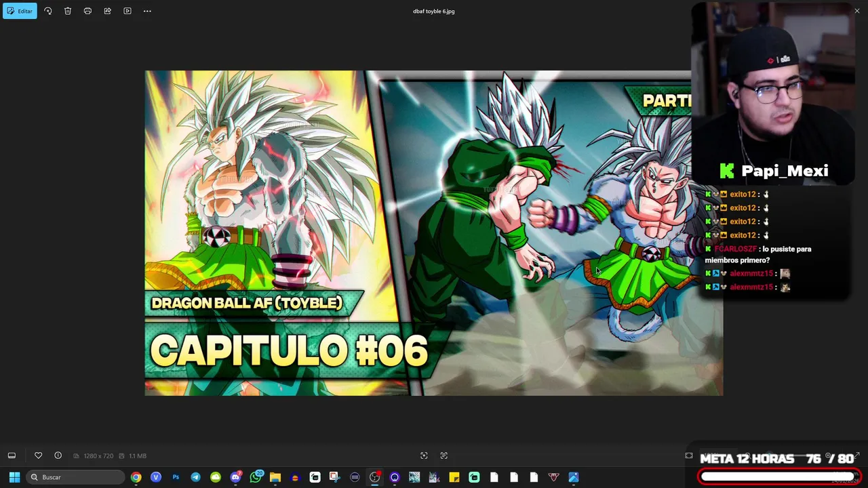Rotate the image with the rotate icon
Screen dimensions: 868x488
[x=47, y=11]
